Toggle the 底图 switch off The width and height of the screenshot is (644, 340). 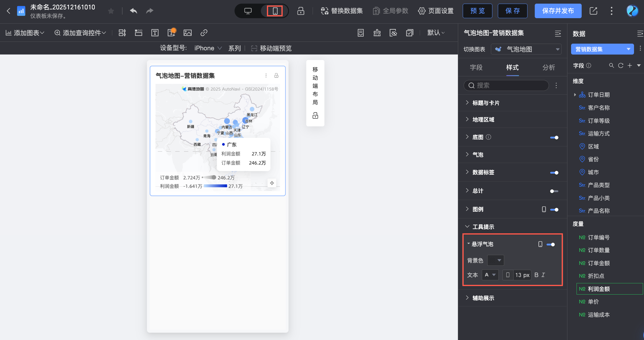pyautogui.click(x=554, y=138)
